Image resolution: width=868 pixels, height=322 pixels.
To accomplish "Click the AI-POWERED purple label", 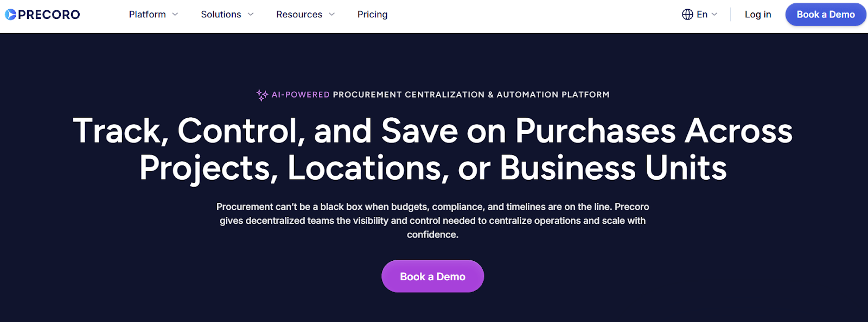I will tap(301, 95).
